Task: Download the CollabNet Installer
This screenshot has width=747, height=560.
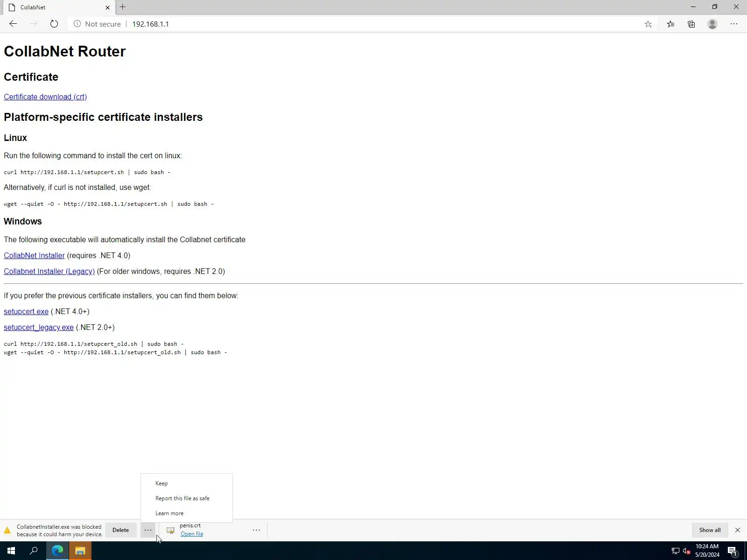Action: (34, 255)
